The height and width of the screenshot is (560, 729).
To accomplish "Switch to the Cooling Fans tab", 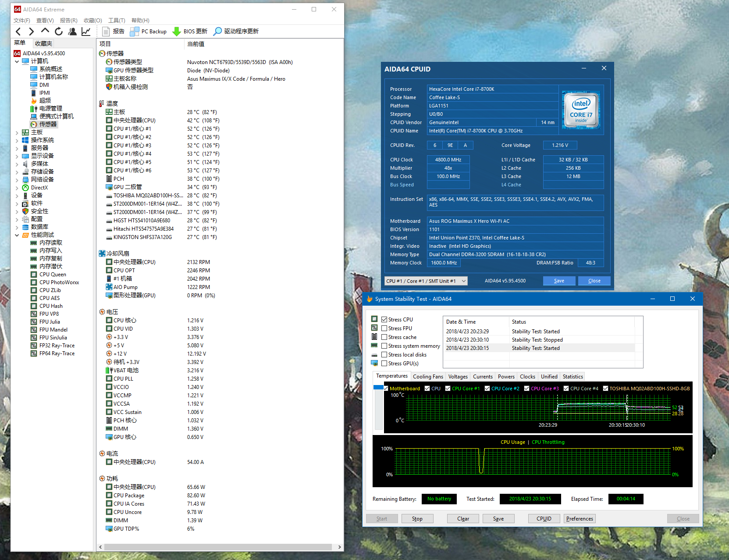I will coord(428,377).
